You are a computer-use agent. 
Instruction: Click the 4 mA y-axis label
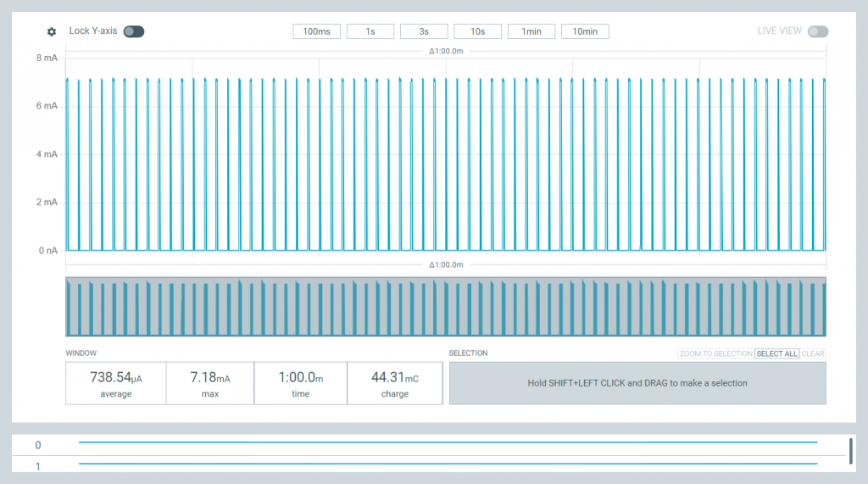pyautogui.click(x=47, y=154)
